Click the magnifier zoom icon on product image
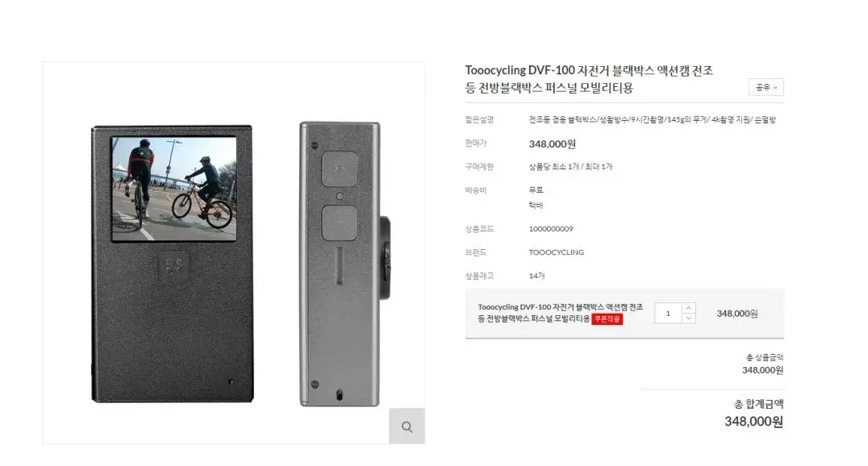 tap(407, 426)
